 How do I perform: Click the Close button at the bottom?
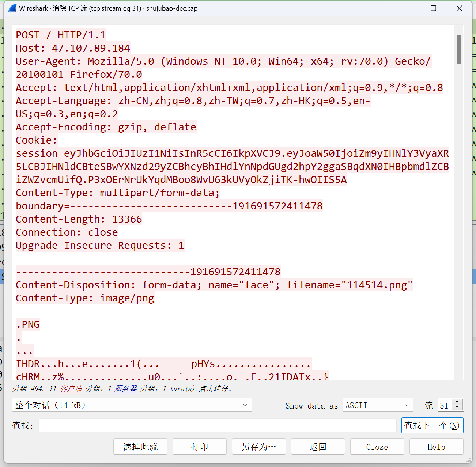tap(377, 447)
